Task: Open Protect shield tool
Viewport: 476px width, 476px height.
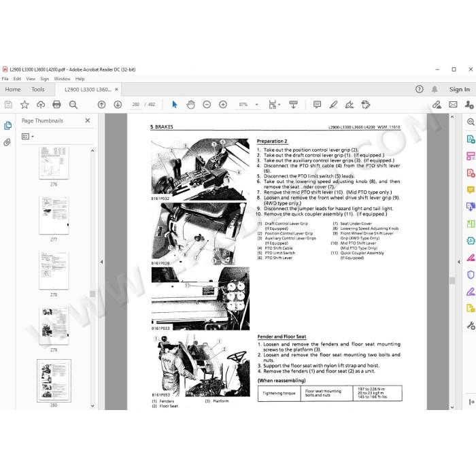Action: tap(471, 275)
